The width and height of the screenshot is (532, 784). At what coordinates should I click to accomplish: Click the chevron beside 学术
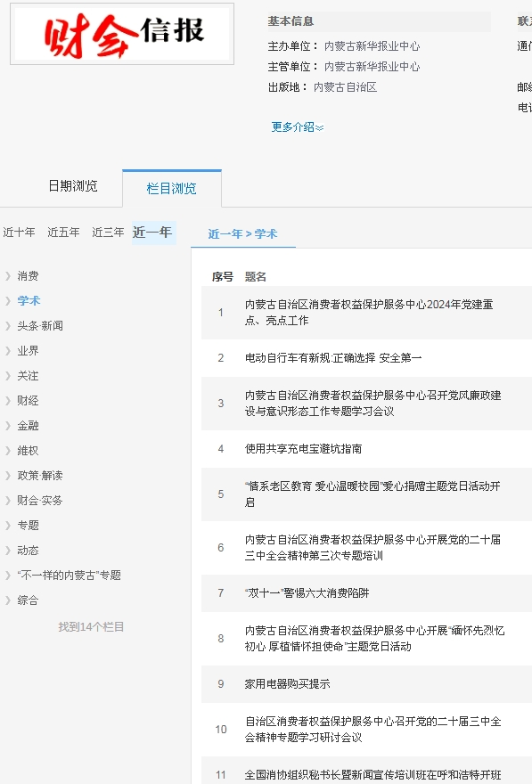click(x=7, y=301)
